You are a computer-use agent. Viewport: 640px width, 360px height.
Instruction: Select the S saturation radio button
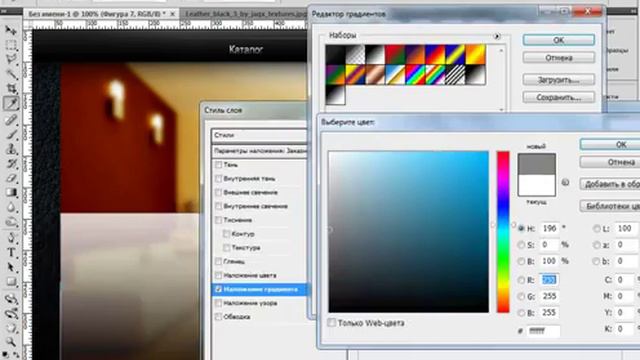point(521,245)
